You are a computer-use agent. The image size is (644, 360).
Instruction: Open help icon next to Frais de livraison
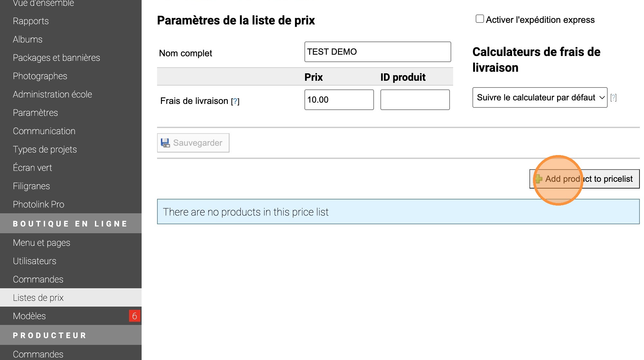pos(235,101)
